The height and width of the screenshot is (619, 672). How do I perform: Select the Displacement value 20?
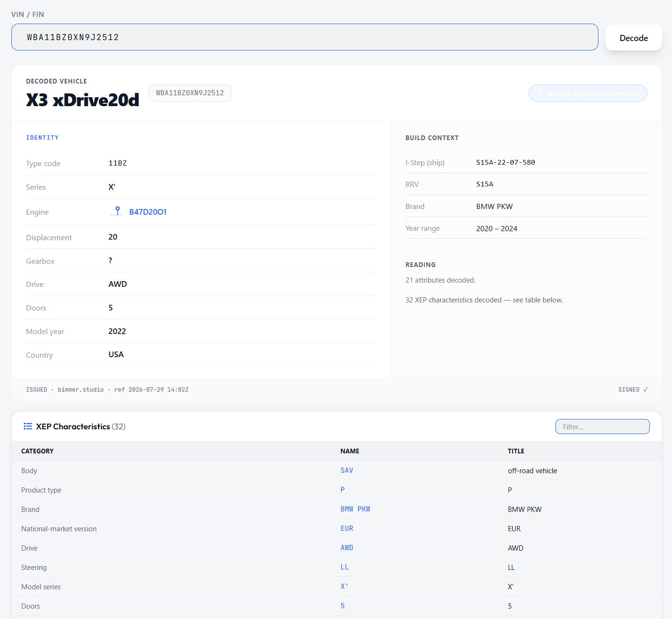coord(113,237)
